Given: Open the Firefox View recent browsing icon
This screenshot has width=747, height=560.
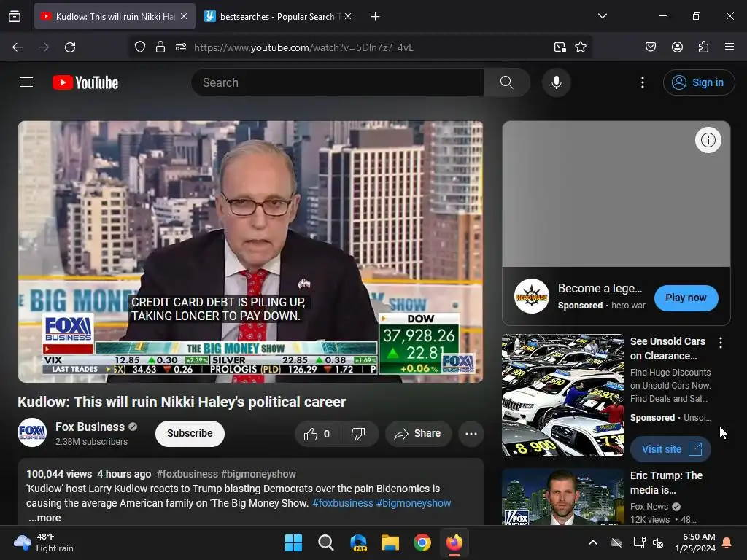Looking at the screenshot, I should 15,16.
